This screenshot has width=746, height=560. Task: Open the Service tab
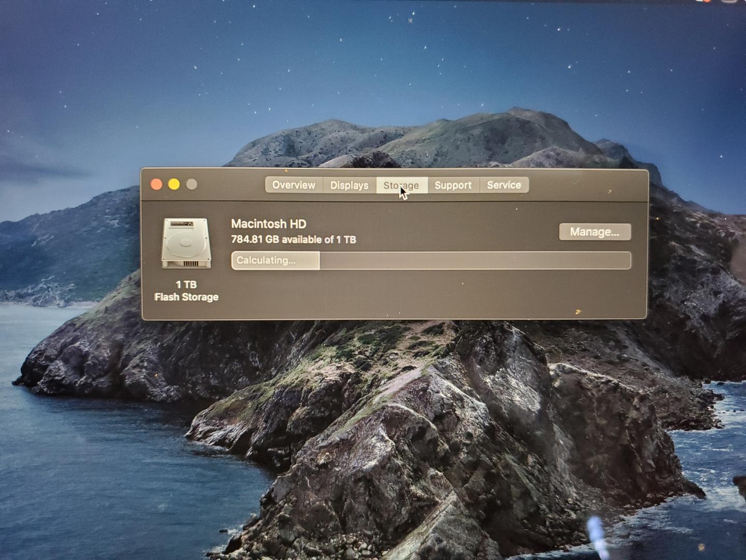pos(504,185)
